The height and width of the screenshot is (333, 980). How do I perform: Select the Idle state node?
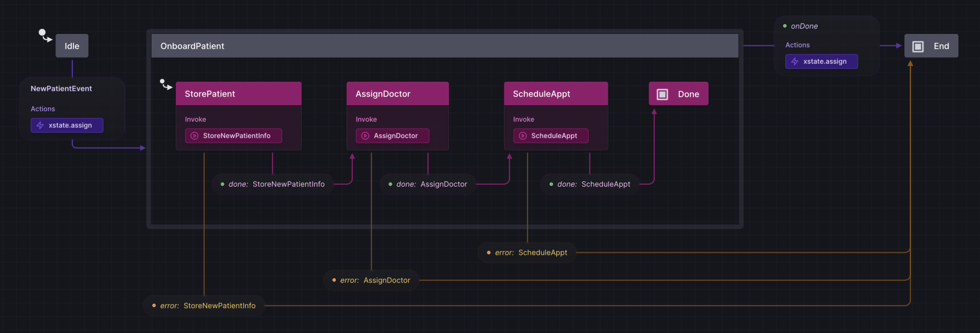point(72,46)
